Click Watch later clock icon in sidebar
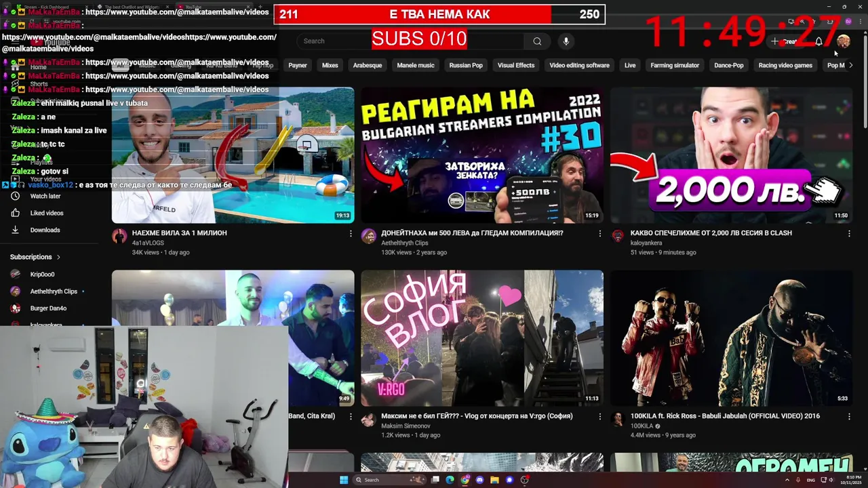The width and height of the screenshot is (868, 488). (x=15, y=196)
